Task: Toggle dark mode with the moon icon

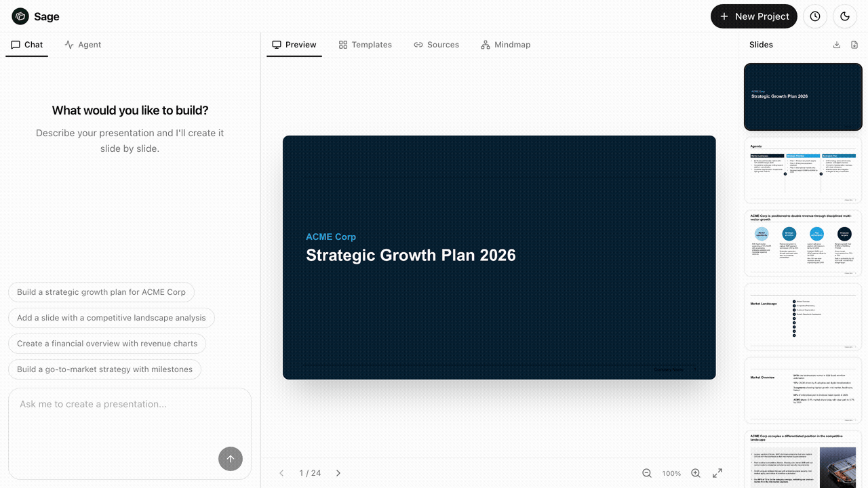Action: tap(845, 16)
